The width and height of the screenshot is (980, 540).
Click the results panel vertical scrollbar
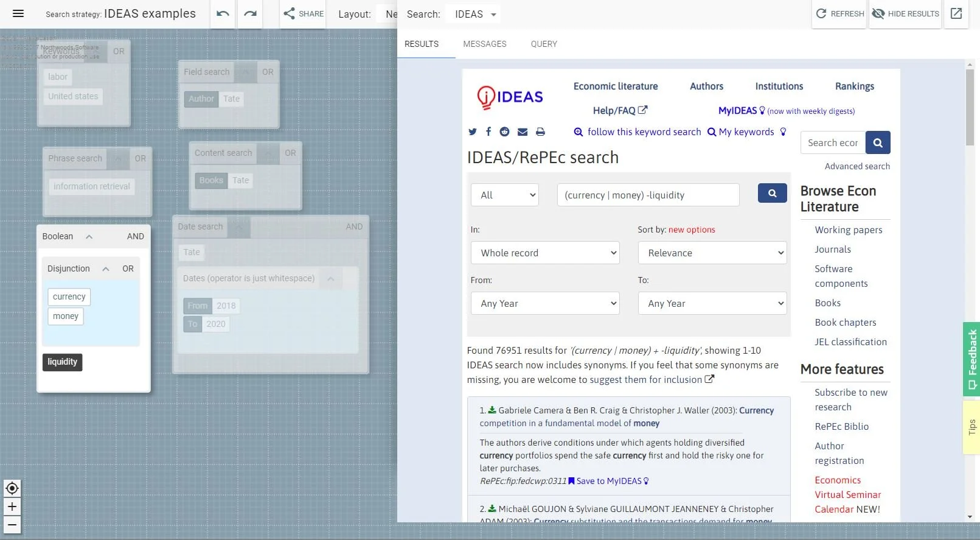tap(970, 107)
